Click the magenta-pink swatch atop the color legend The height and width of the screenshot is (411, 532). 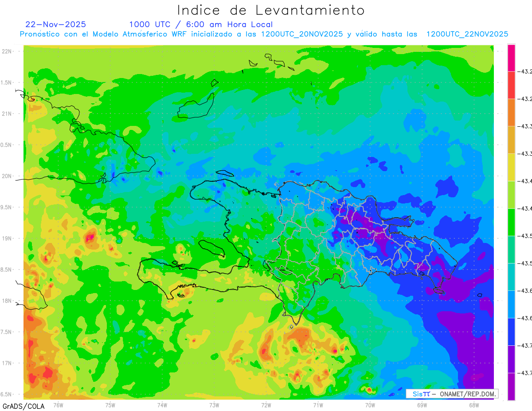[x=511, y=58]
